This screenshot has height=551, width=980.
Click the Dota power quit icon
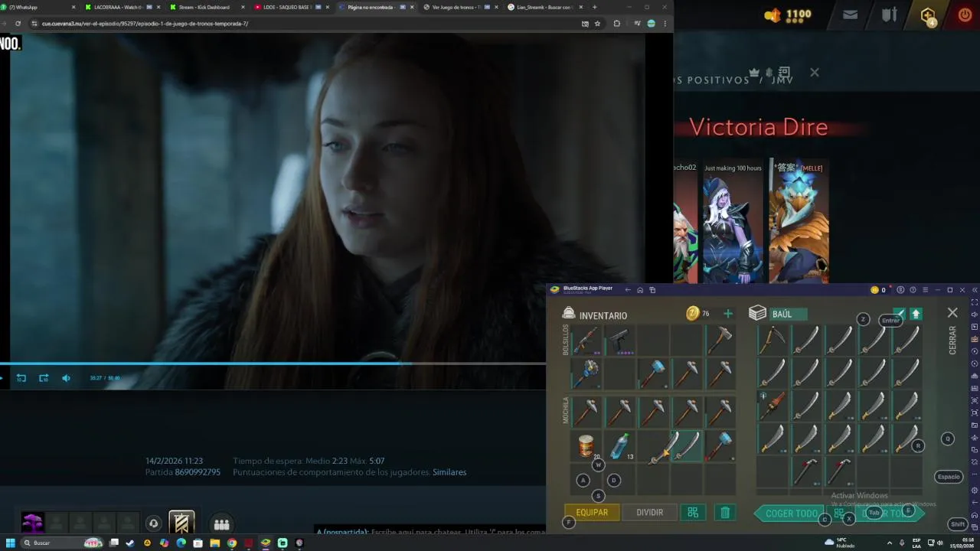pyautogui.click(x=964, y=15)
